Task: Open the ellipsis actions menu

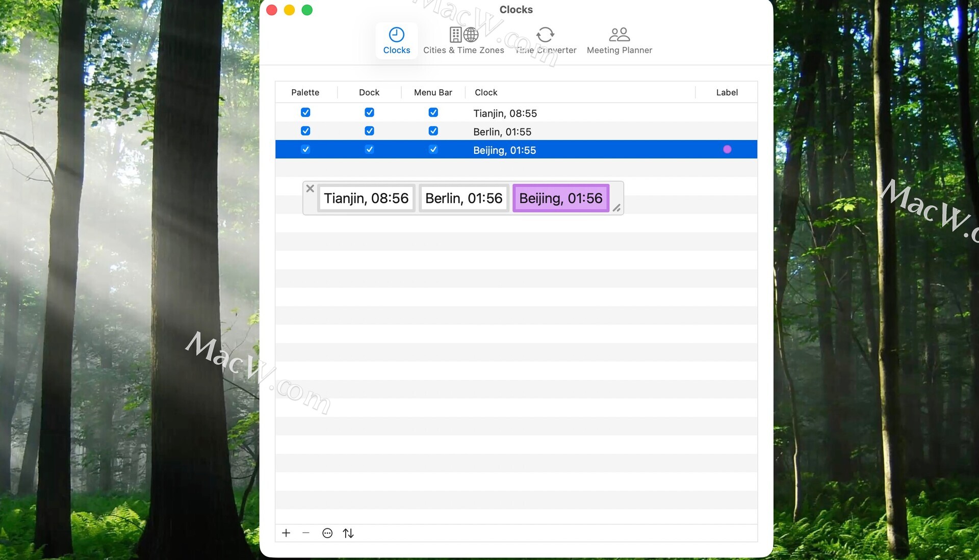Action: (327, 533)
